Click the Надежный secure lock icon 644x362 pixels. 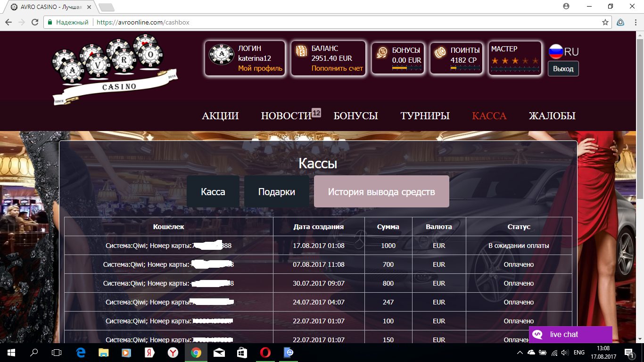tap(49, 22)
